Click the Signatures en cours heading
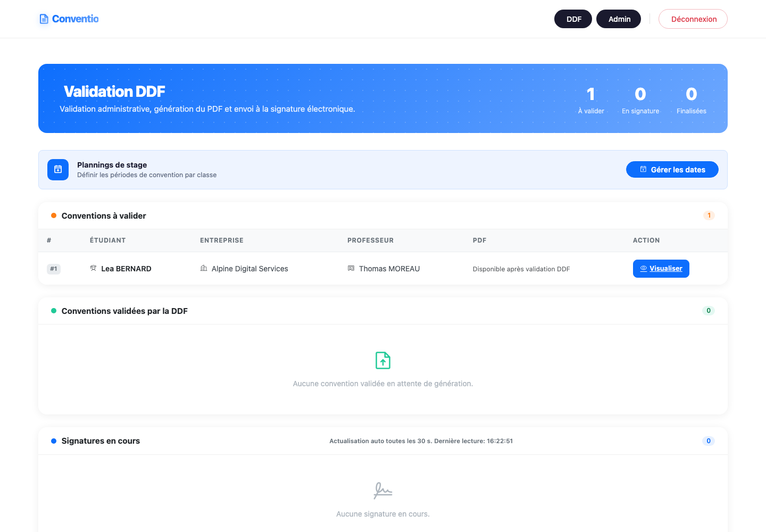The height and width of the screenshot is (532, 766). coord(101,441)
